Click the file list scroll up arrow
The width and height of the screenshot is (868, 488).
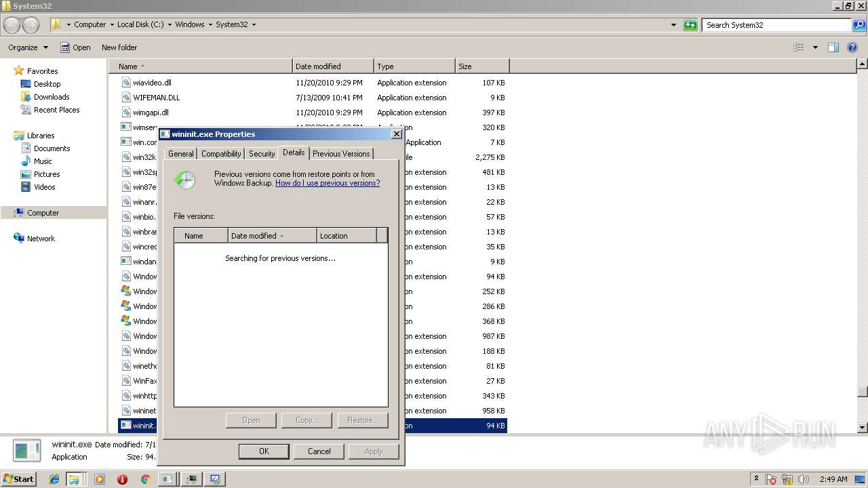862,64
